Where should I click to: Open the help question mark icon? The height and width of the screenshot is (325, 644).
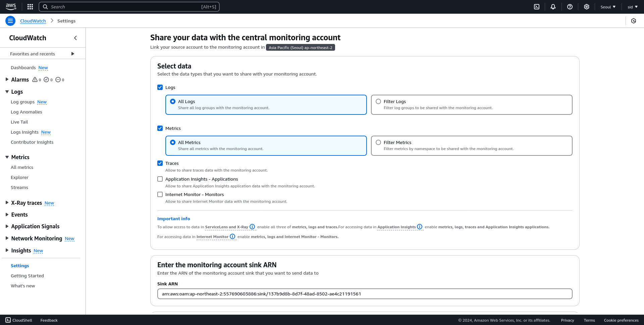click(x=570, y=7)
